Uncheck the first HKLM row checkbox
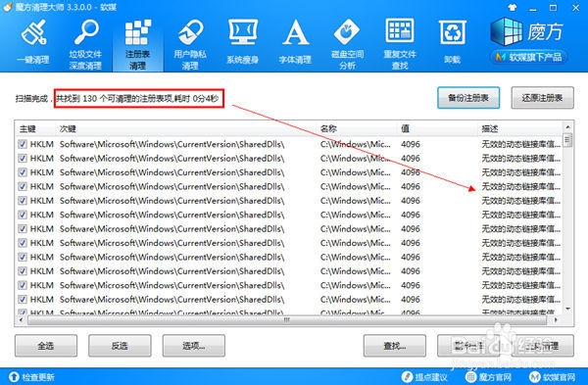Screen dimensions: 588x385 23,144
